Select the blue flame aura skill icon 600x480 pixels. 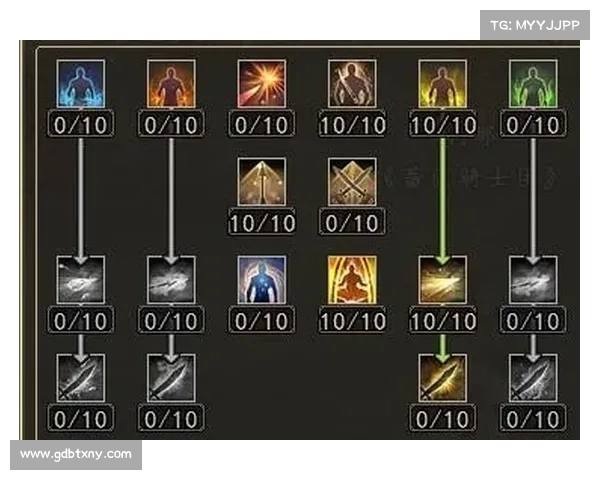(x=81, y=84)
